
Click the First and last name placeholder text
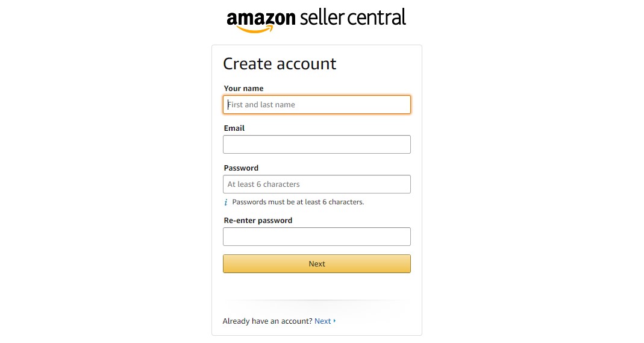[x=261, y=105]
